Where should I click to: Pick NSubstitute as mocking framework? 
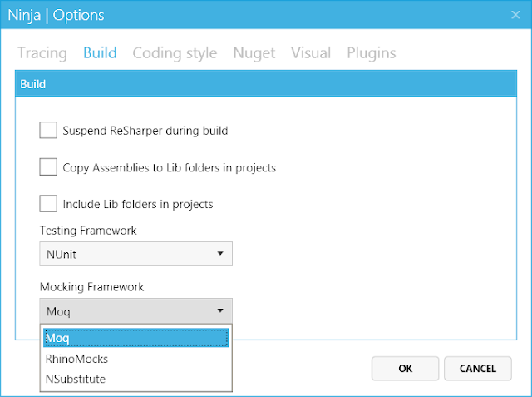point(76,379)
